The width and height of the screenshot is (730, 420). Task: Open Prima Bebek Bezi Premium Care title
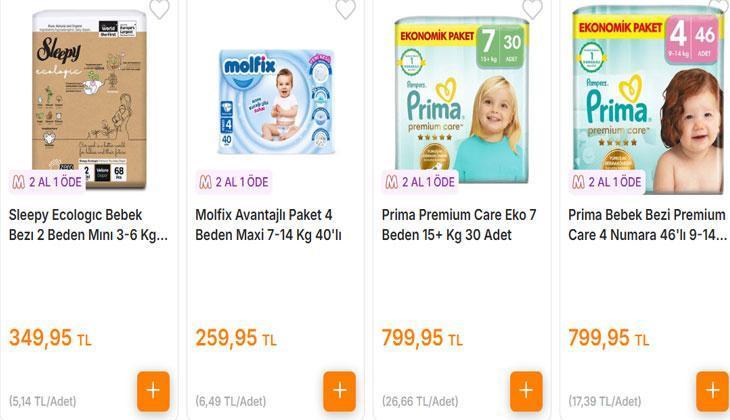647,225
